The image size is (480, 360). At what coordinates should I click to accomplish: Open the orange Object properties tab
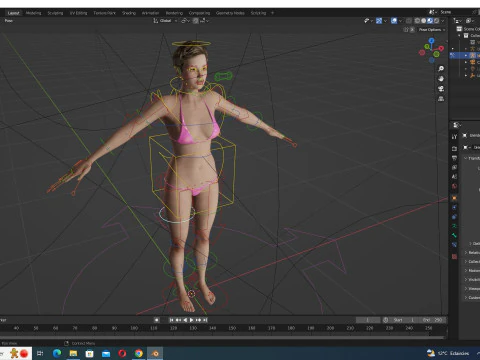pos(454,198)
